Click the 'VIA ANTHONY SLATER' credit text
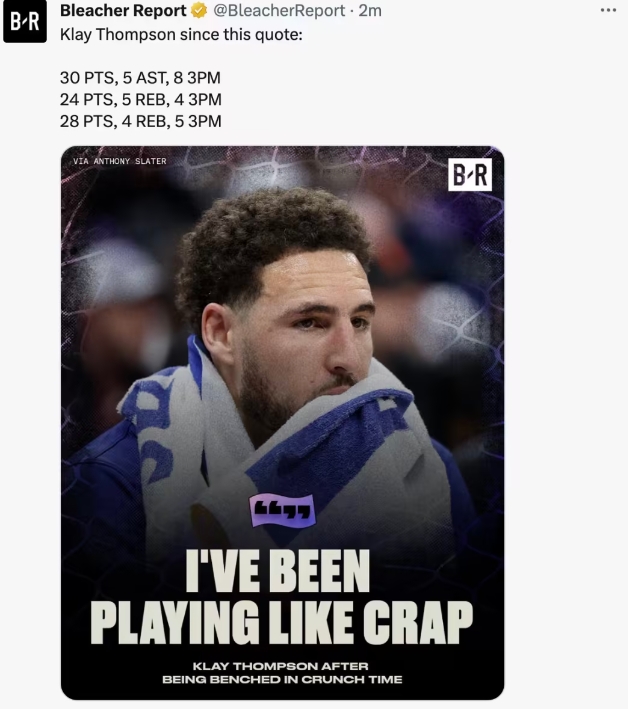Viewport: 628px width, 709px height. coord(120,161)
